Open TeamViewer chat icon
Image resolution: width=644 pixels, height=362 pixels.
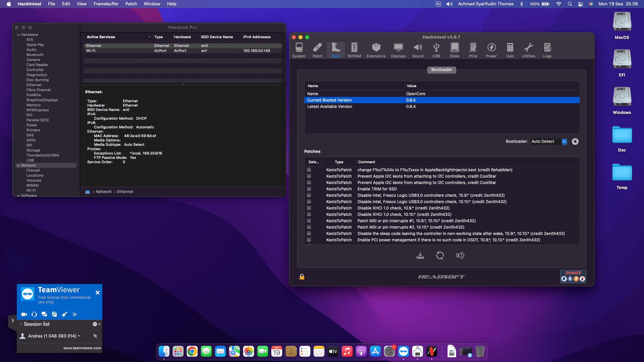pyautogui.click(x=44, y=314)
